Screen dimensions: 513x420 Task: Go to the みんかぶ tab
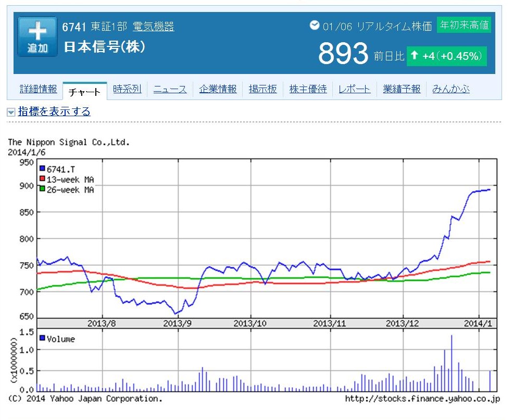pos(451,89)
